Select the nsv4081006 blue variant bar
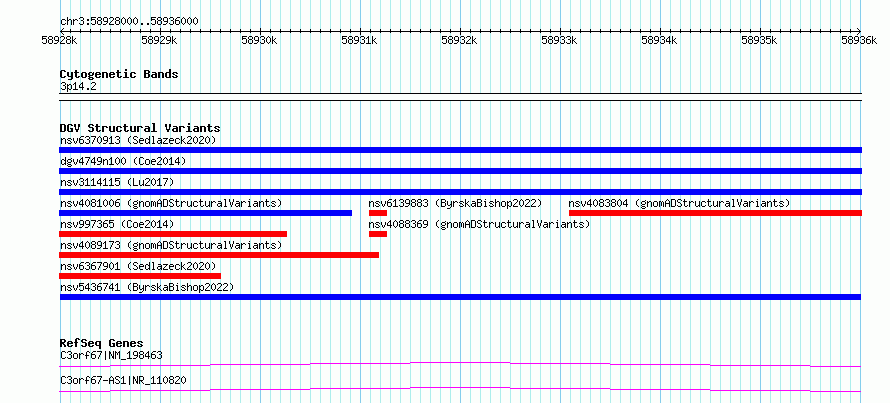The image size is (890, 403). [x=205, y=213]
